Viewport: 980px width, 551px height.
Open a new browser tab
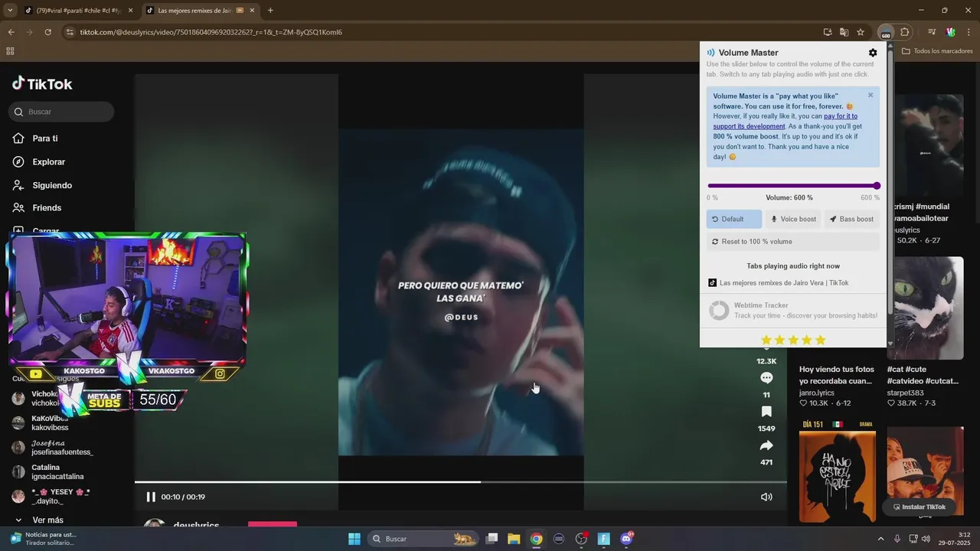tap(270, 11)
